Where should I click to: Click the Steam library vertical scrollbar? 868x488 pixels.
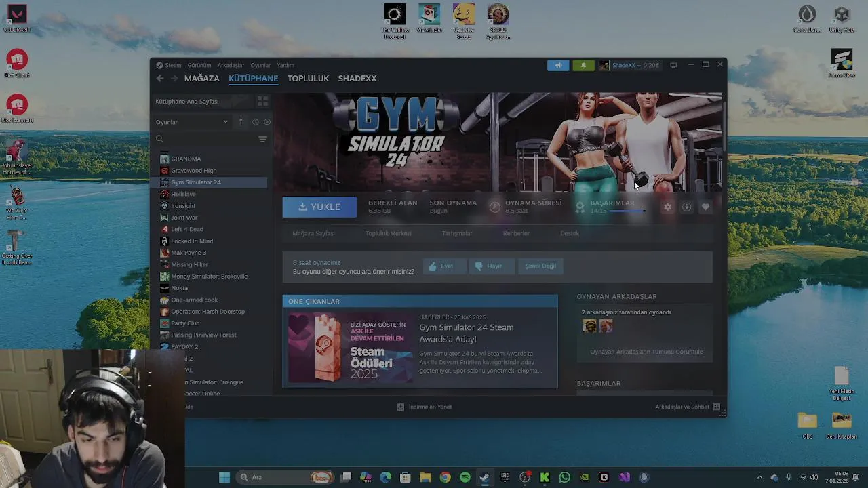point(724,125)
